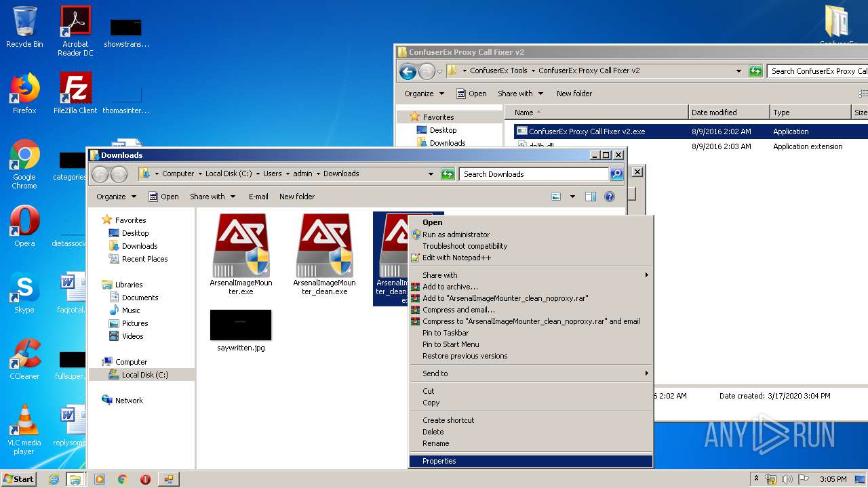Select Desktop under Favorites in Downloads window

point(135,233)
